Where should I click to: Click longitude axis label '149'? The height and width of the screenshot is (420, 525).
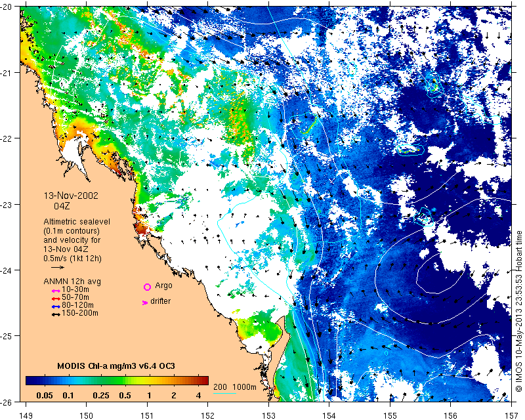click(26, 415)
